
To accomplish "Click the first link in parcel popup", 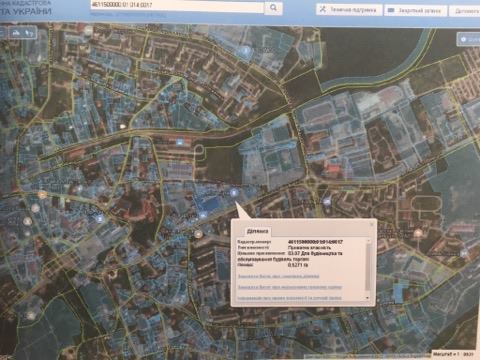I will 278,276.
